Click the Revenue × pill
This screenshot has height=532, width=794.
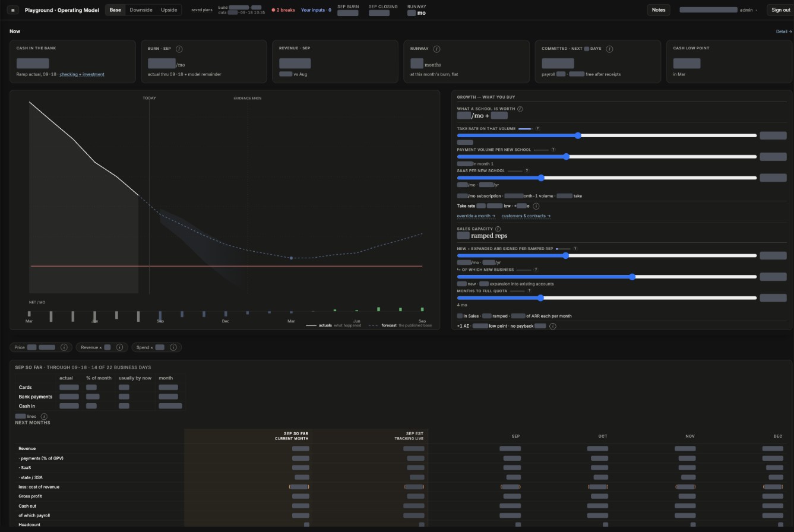(x=102, y=347)
